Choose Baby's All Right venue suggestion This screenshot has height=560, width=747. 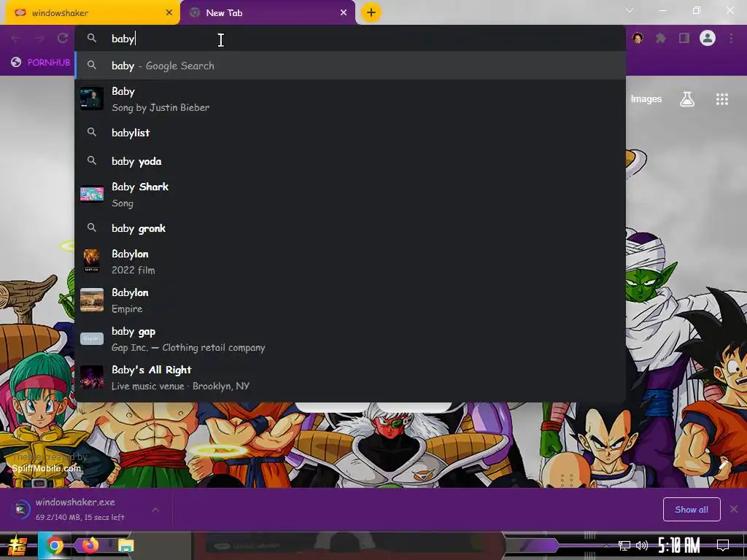click(x=350, y=377)
